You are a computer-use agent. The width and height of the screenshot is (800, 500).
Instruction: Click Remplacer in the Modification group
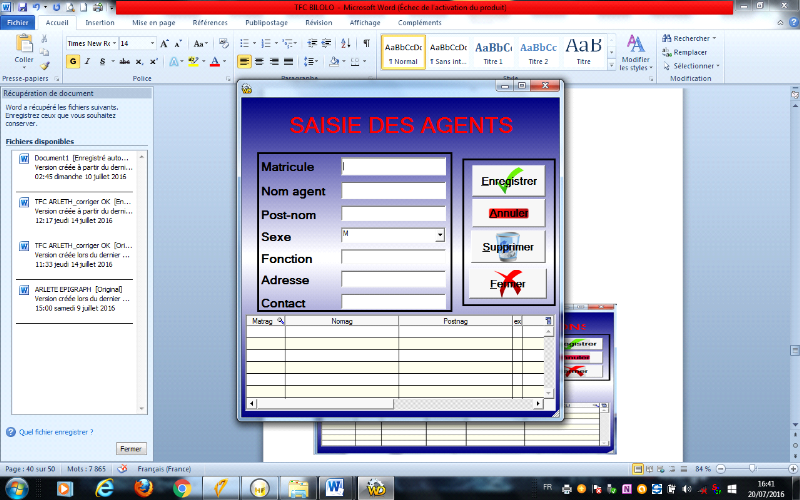pos(684,52)
